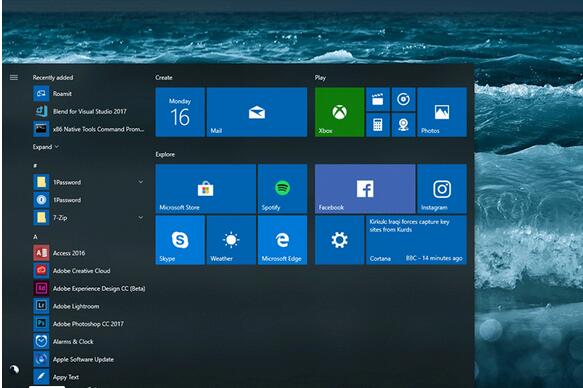Click the Create group title
Image resolution: width=583 pixels, height=388 pixels.
[164, 78]
